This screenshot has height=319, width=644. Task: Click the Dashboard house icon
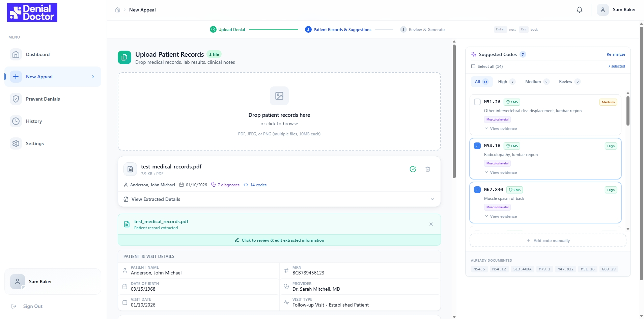click(16, 54)
